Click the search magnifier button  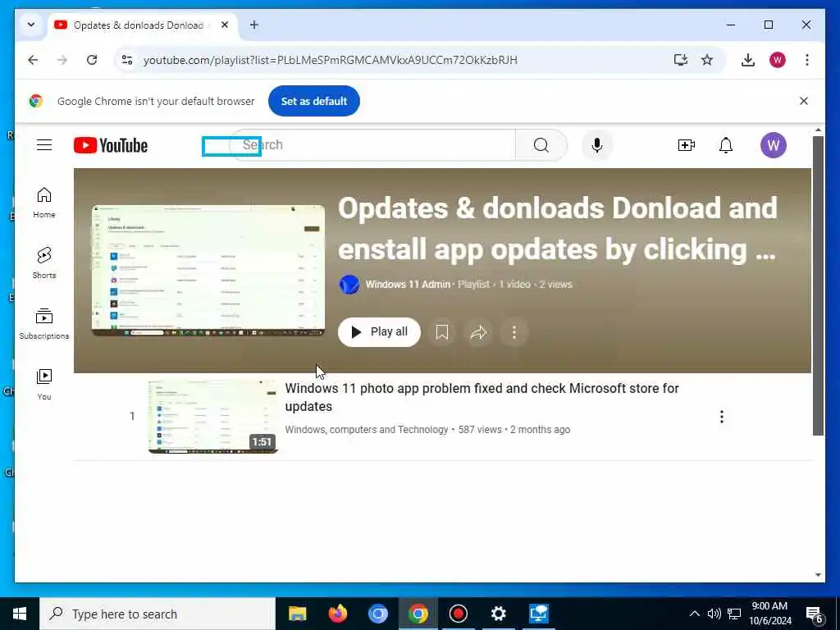[541, 145]
